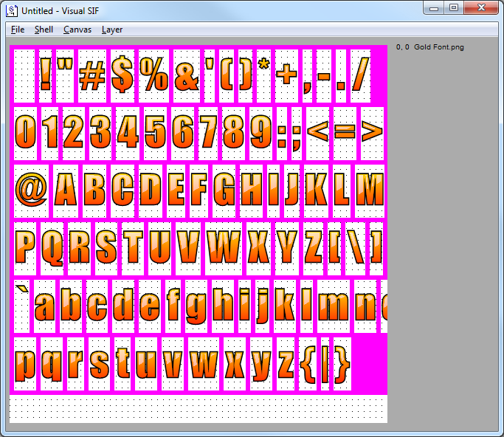Open the Shell menu
Screen dimensions: 504x437
pyautogui.click(x=44, y=30)
